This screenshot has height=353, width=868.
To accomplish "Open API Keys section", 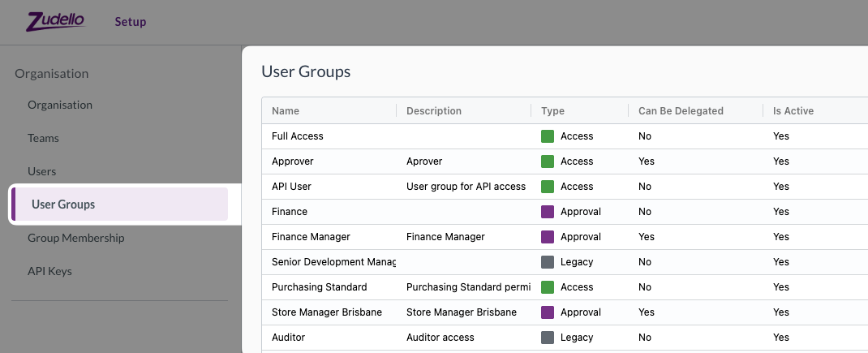I will click(49, 271).
